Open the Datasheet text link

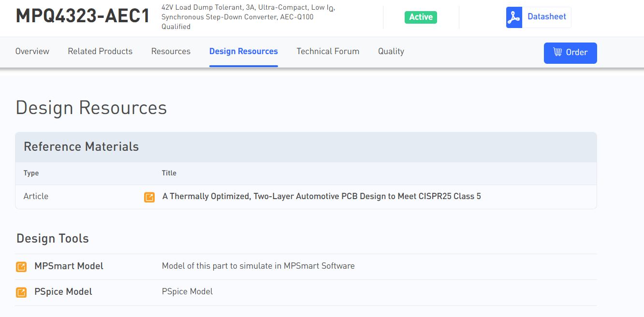coord(546,17)
